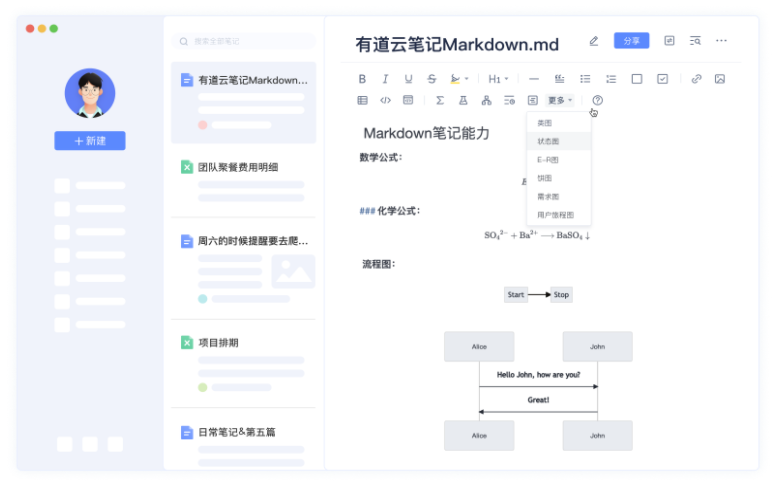Apply italic formatting
774x484 pixels.
pyautogui.click(x=385, y=79)
